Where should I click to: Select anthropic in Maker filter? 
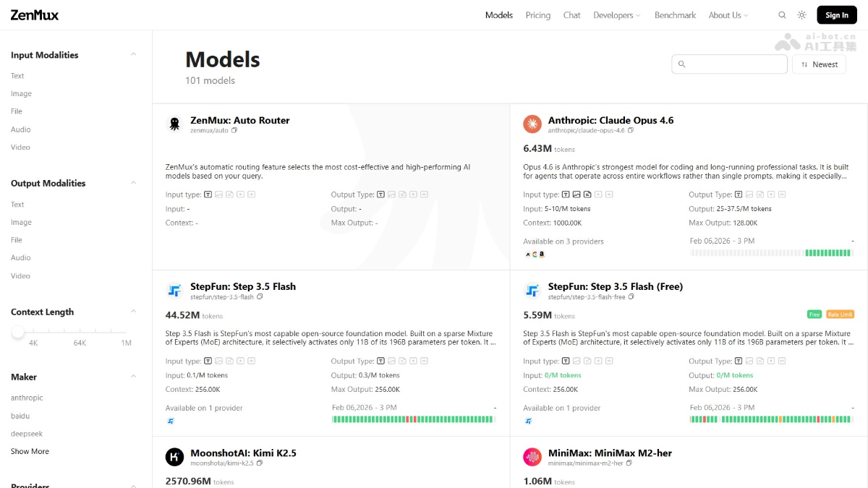pyautogui.click(x=27, y=398)
